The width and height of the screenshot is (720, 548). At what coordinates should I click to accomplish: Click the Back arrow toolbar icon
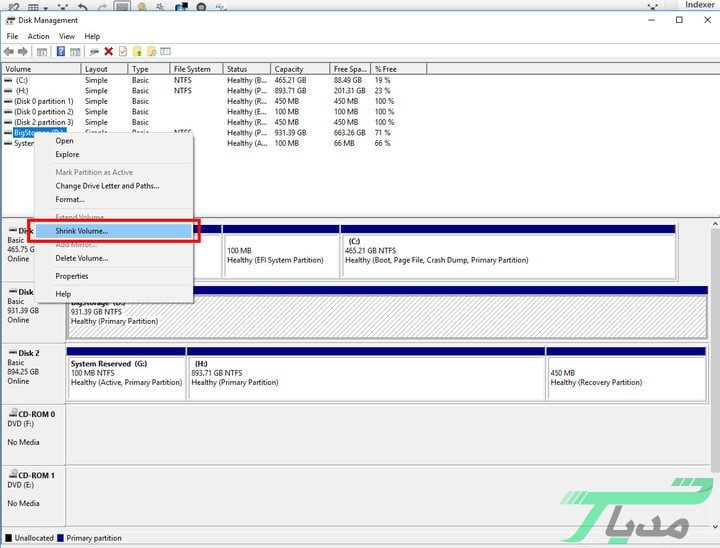pyautogui.click(x=9, y=52)
